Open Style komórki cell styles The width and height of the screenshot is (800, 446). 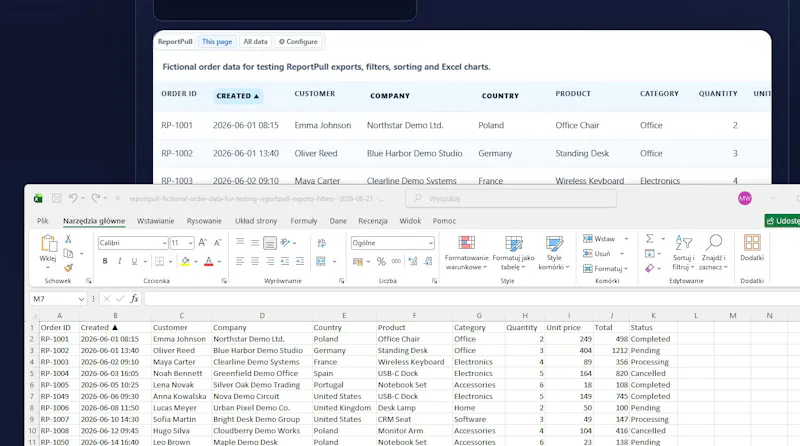tap(554, 253)
